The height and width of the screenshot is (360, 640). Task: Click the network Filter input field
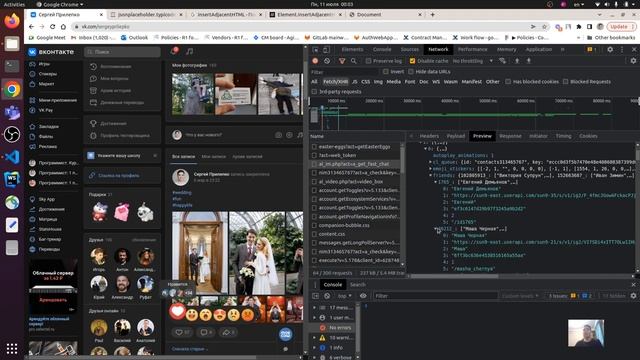point(345,72)
